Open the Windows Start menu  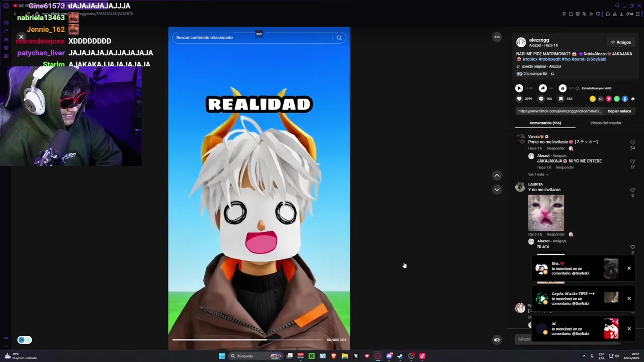point(222,356)
